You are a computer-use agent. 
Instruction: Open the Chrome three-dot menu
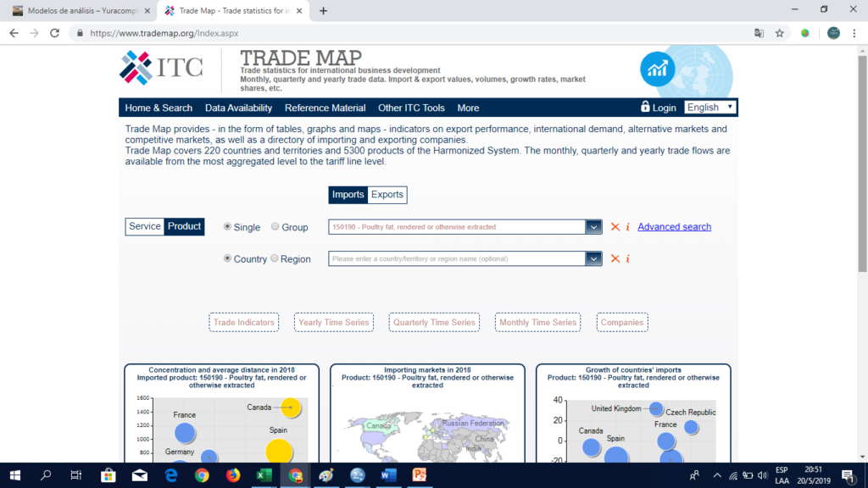(854, 33)
